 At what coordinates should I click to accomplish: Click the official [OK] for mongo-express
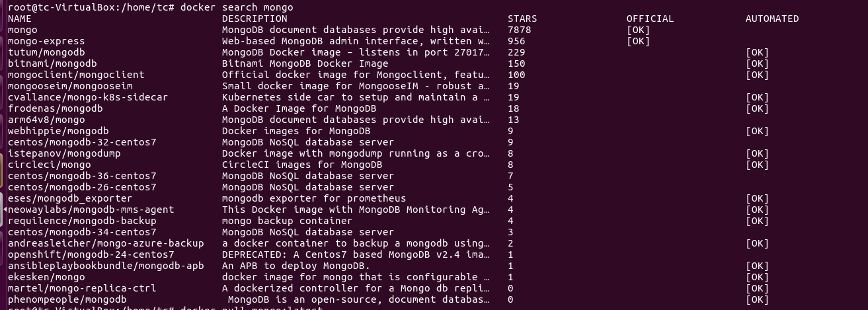[638, 41]
